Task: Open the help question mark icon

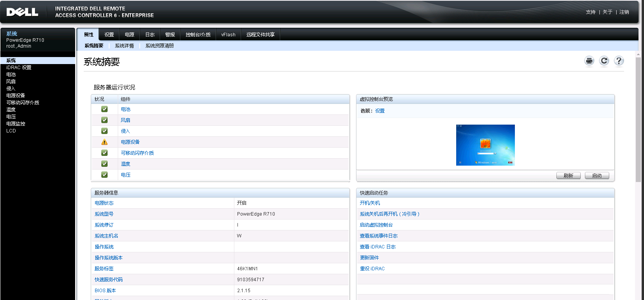Action: [619, 61]
